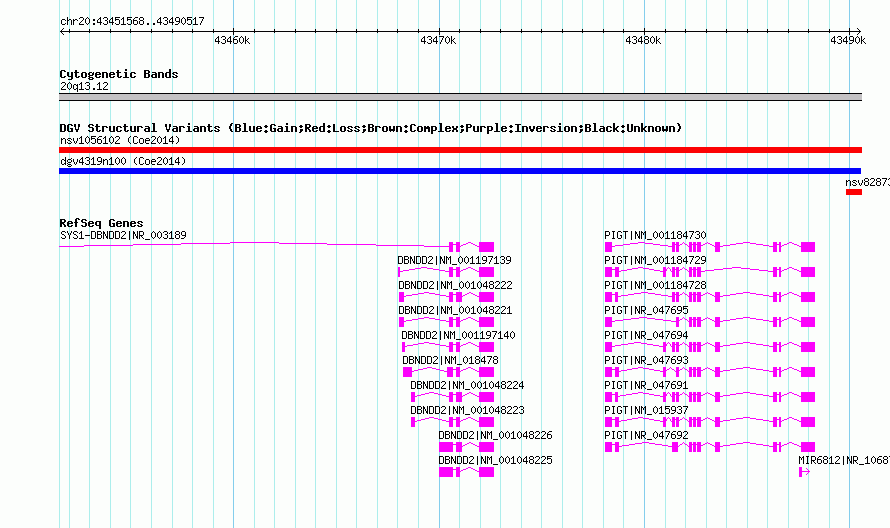890x528 pixels.
Task: Click the 20q13.12 band label
Action: click(84, 86)
